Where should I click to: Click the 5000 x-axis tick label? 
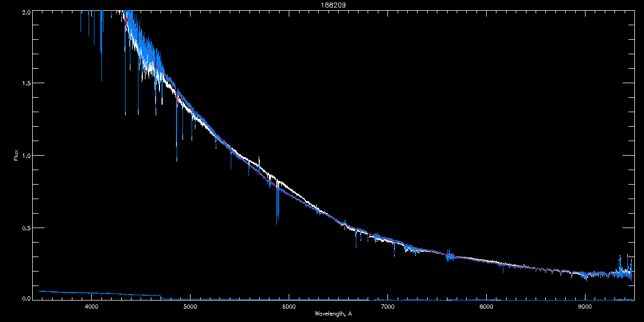point(189,307)
